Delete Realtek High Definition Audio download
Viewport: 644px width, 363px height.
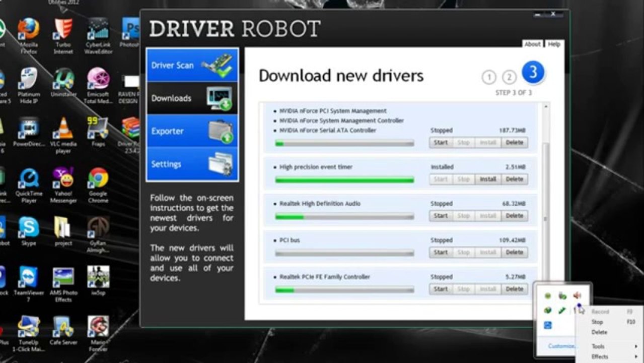(x=514, y=216)
